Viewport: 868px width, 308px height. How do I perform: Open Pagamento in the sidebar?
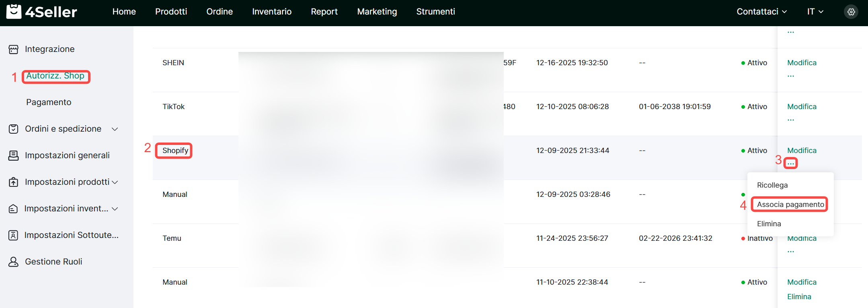point(49,102)
